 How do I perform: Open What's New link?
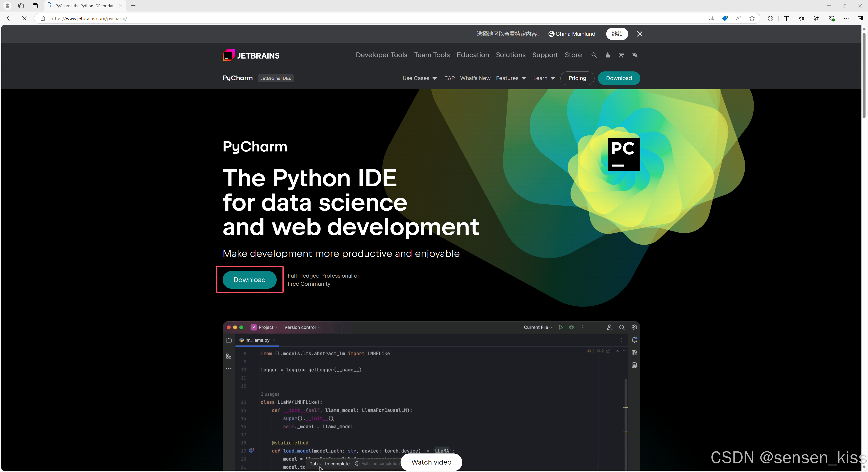[x=475, y=78]
